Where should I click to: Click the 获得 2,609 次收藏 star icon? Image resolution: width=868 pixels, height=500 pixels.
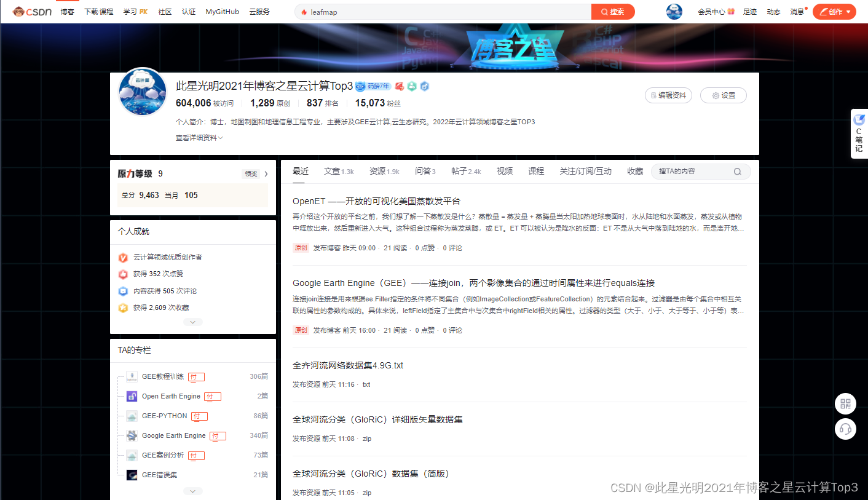click(123, 308)
